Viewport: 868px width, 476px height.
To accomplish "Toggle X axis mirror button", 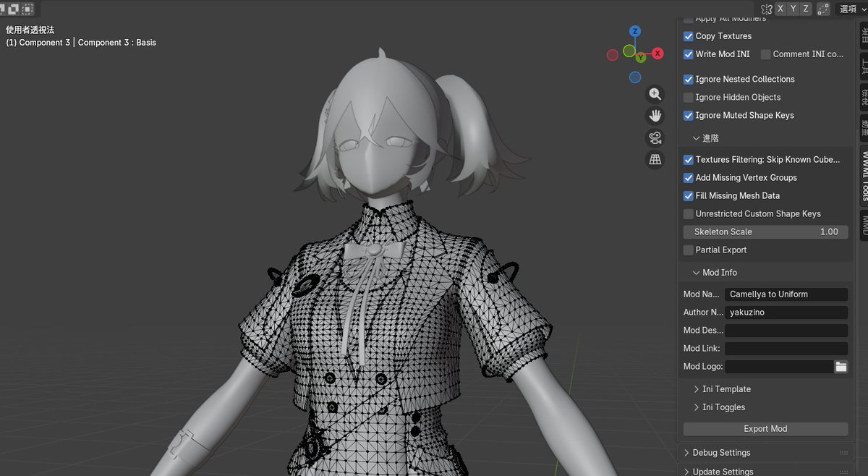I will (x=780, y=9).
